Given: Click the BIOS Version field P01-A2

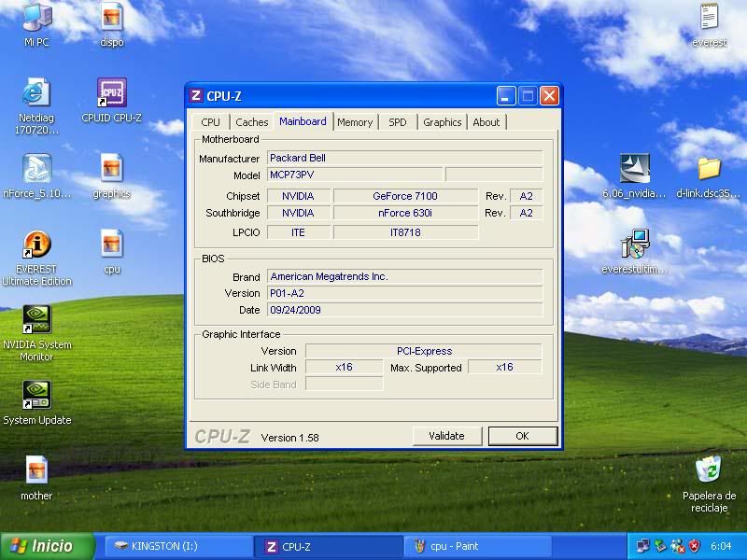Looking at the screenshot, I should point(404,293).
